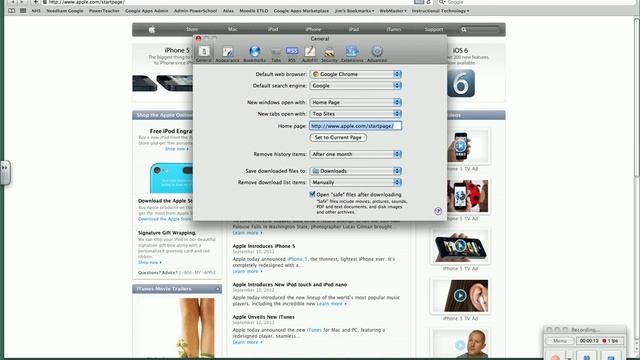
Task: Open the Atlas bookmark
Action: (228, 11)
